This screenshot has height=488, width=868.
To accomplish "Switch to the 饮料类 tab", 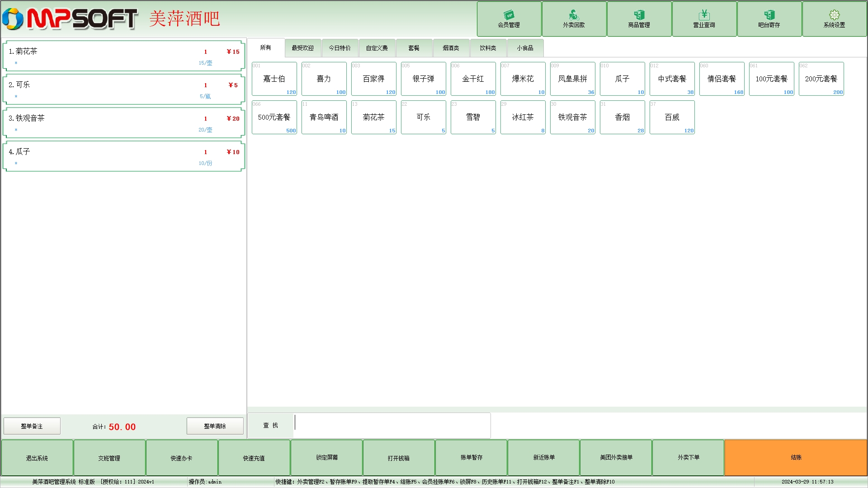I will [488, 48].
